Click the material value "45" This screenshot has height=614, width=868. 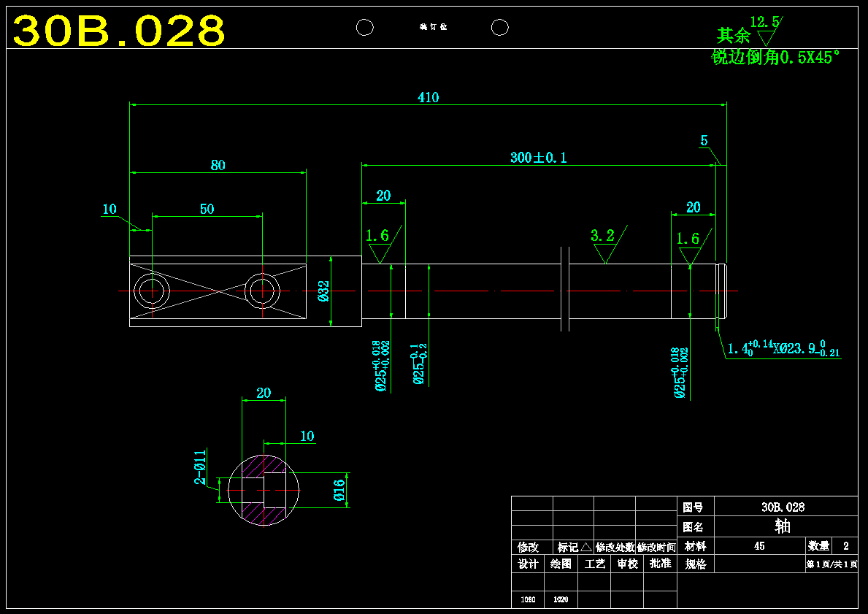(759, 546)
